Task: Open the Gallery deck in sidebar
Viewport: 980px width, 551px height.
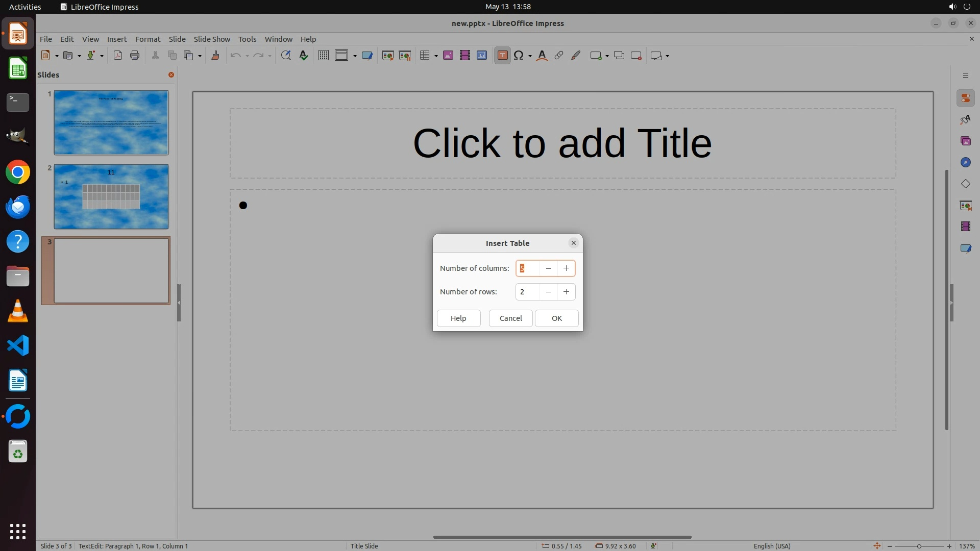Action: pos(965,141)
